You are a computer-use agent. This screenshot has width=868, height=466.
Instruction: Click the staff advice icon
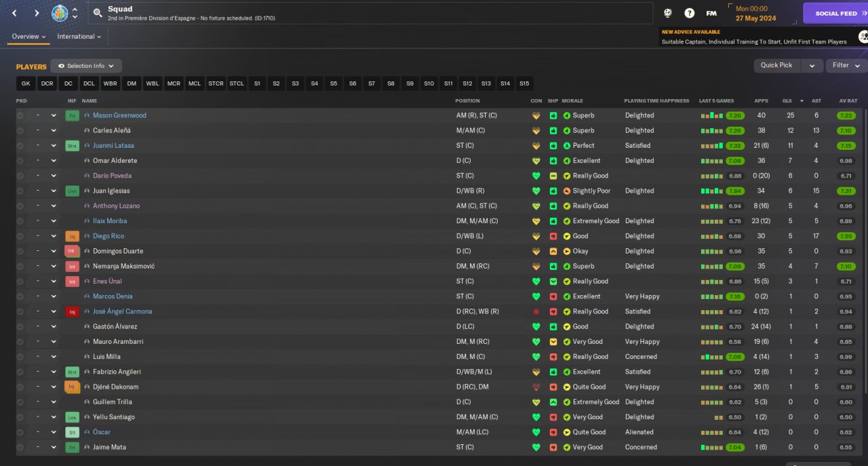[x=863, y=37]
